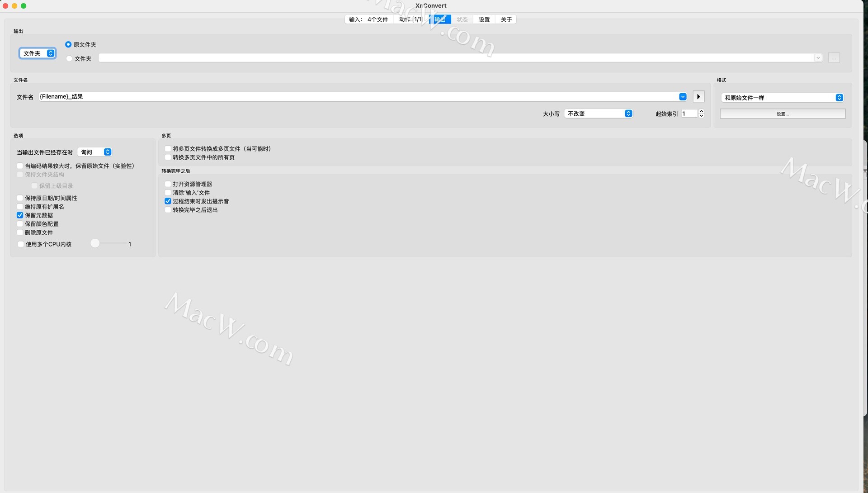Open the 大小写 不改变 dropdown
The image size is (868, 493).
coord(599,114)
